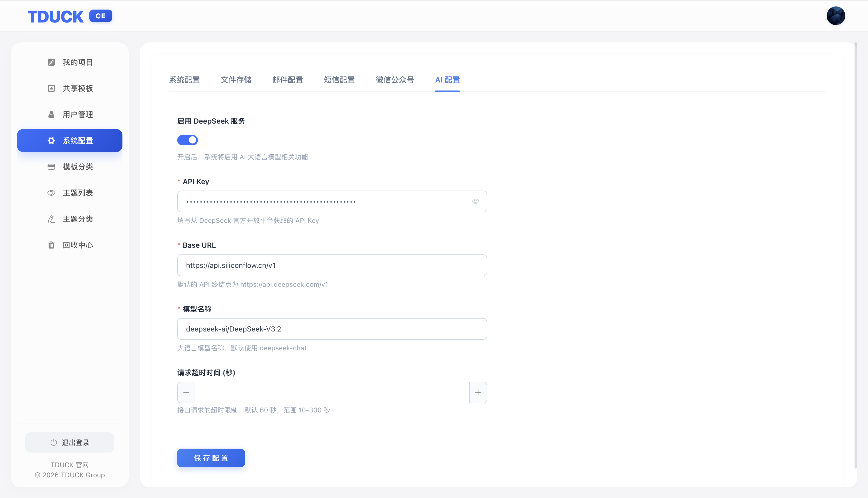Focus the API Key password field
This screenshot has height=498, width=868.
coord(332,201)
